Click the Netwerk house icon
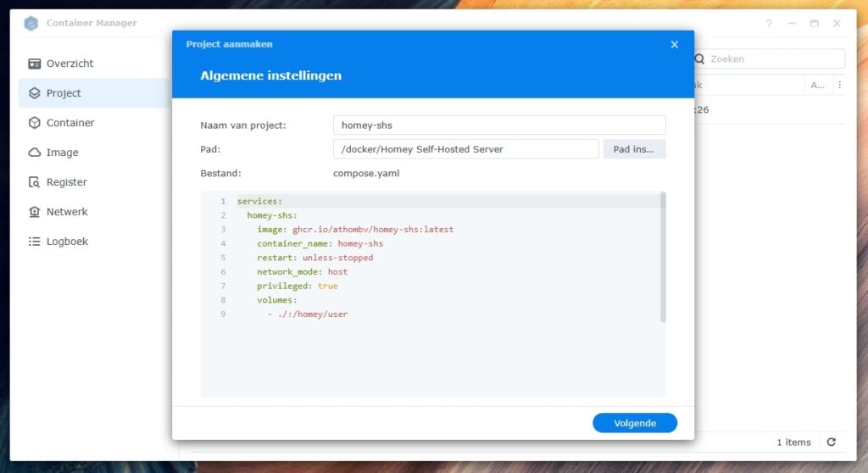Image resolution: width=868 pixels, height=473 pixels. (x=35, y=212)
